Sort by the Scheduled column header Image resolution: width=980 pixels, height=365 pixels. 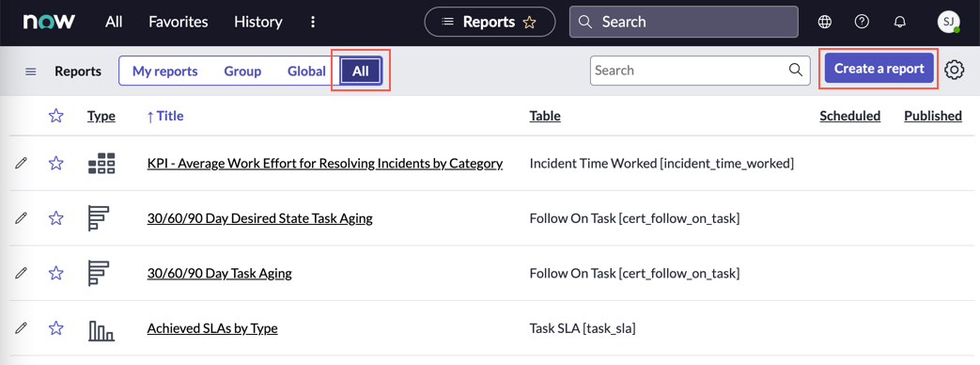point(850,116)
